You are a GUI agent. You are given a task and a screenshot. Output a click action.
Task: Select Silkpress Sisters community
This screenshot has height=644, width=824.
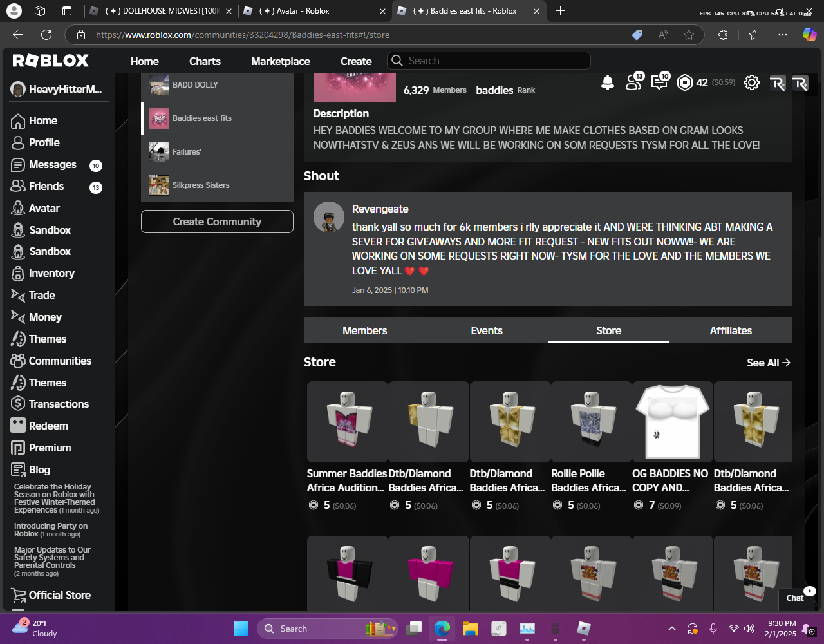pos(217,185)
